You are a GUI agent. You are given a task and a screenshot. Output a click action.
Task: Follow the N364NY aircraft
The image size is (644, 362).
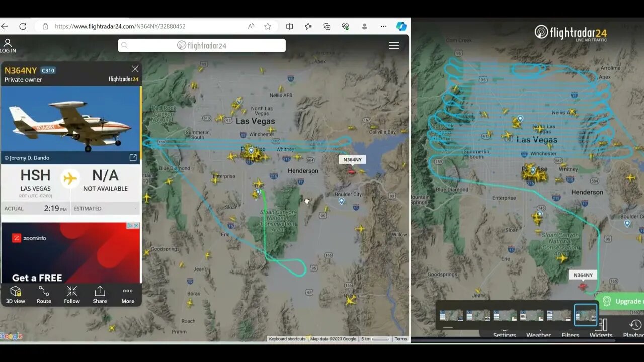pyautogui.click(x=72, y=295)
